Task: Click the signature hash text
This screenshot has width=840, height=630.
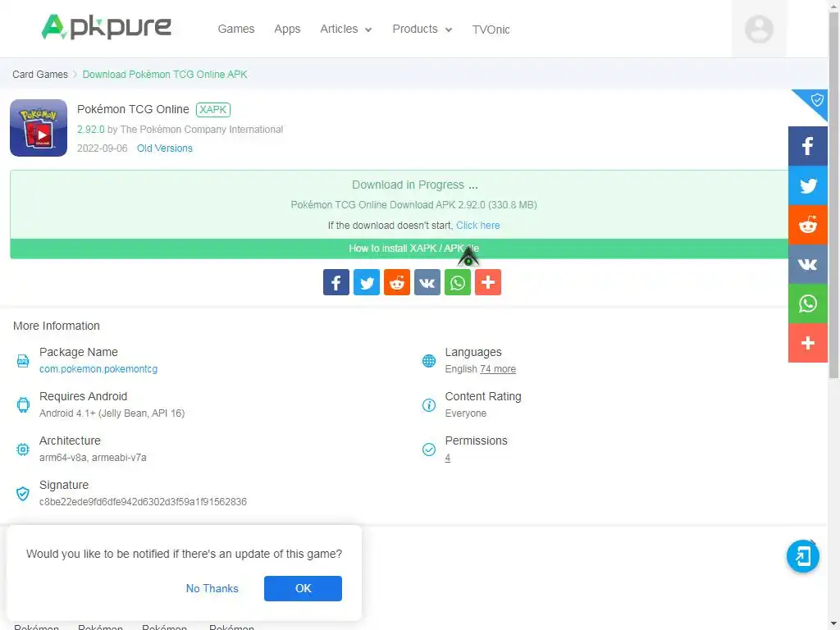Action: pos(143,502)
